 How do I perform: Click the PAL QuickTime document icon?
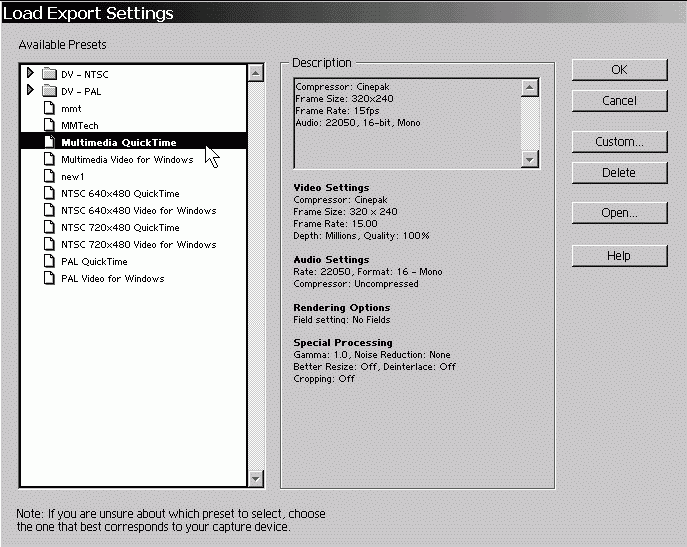(48, 261)
